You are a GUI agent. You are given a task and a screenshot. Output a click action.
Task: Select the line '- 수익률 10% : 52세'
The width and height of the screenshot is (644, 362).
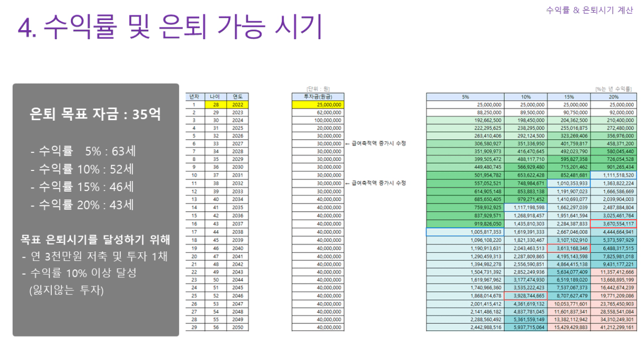pyautogui.click(x=83, y=169)
